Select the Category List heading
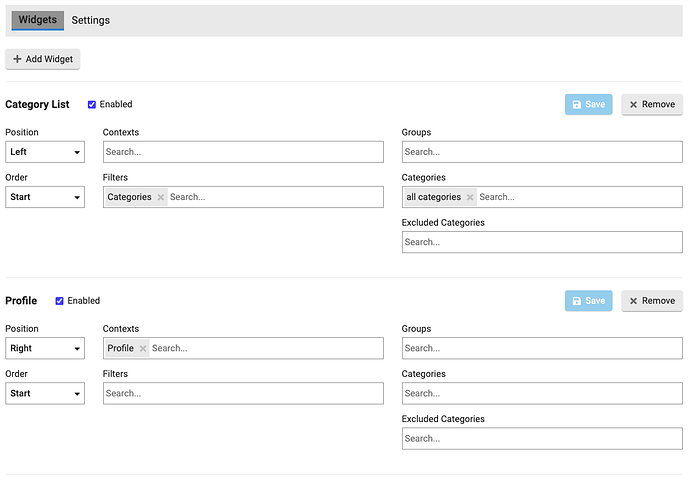690x480 pixels. 37,105
